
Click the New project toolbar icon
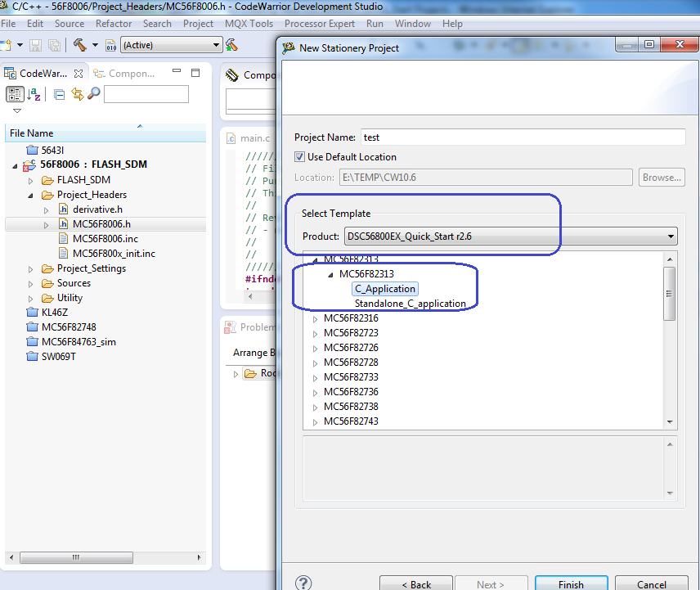6,45
